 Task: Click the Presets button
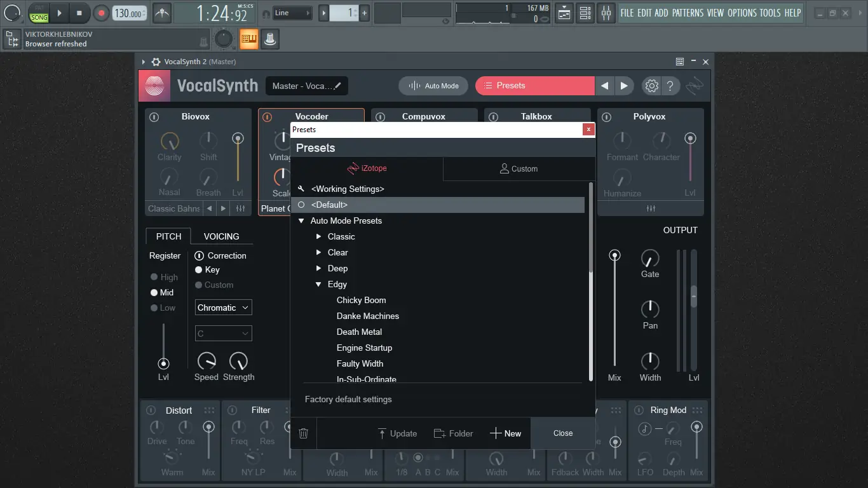coord(535,86)
